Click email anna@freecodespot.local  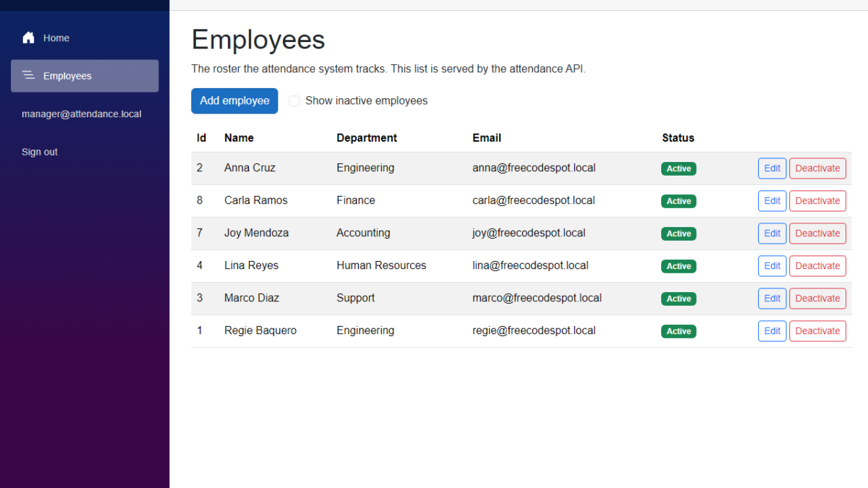534,168
